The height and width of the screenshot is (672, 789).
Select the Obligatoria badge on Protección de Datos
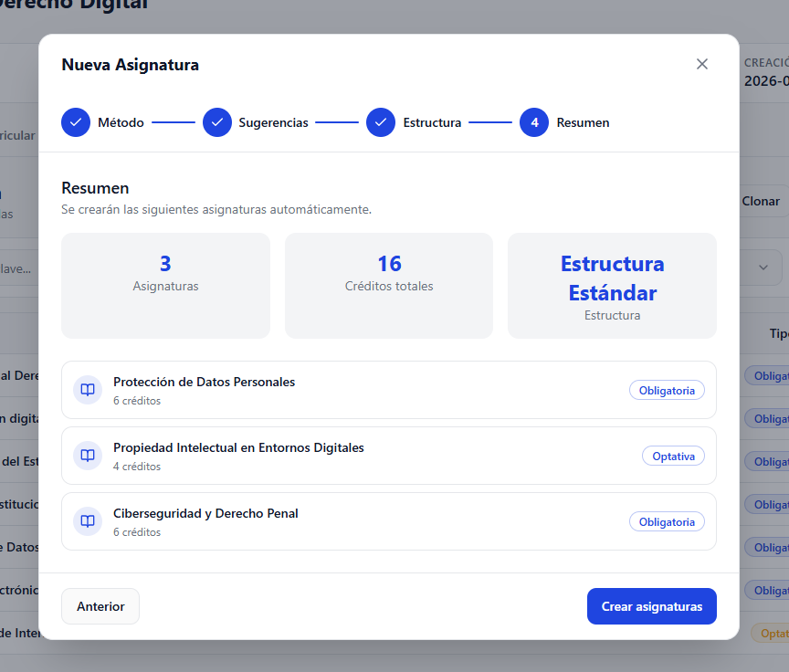tap(667, 390)
